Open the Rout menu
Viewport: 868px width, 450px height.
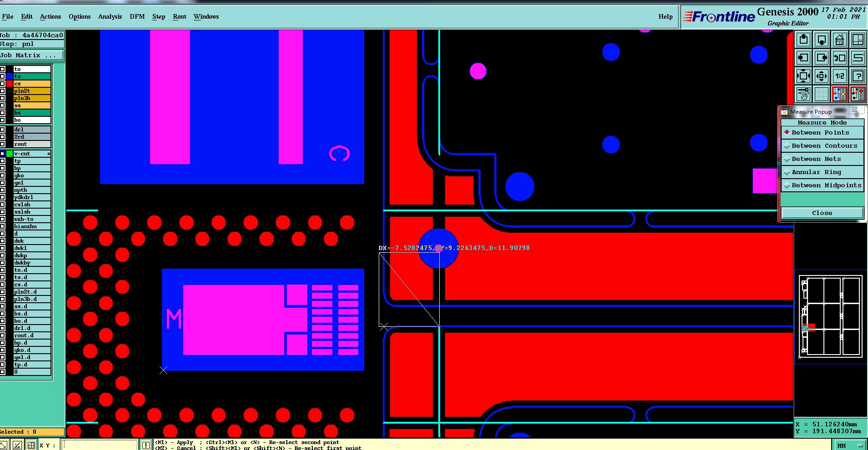coord(180,17)
